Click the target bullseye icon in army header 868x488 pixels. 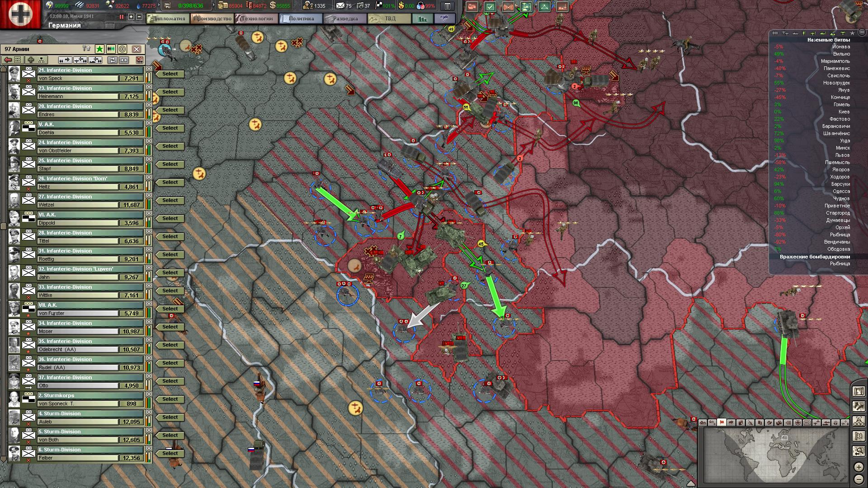point(122,49)
